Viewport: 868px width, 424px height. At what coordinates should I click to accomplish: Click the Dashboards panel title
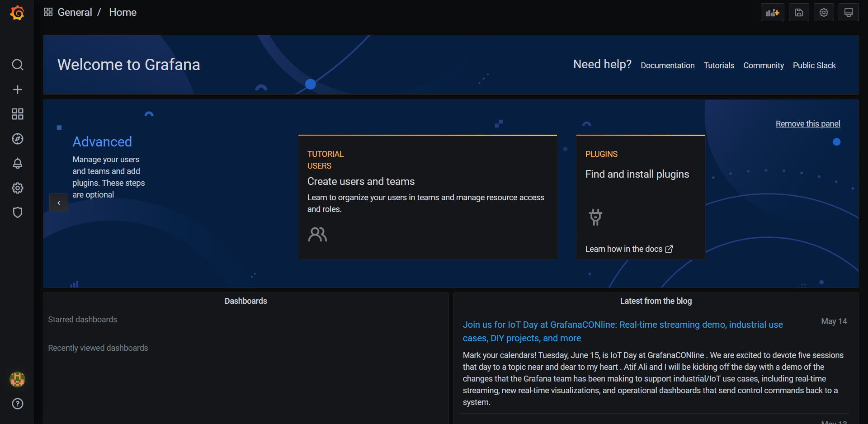pos(246,301)
